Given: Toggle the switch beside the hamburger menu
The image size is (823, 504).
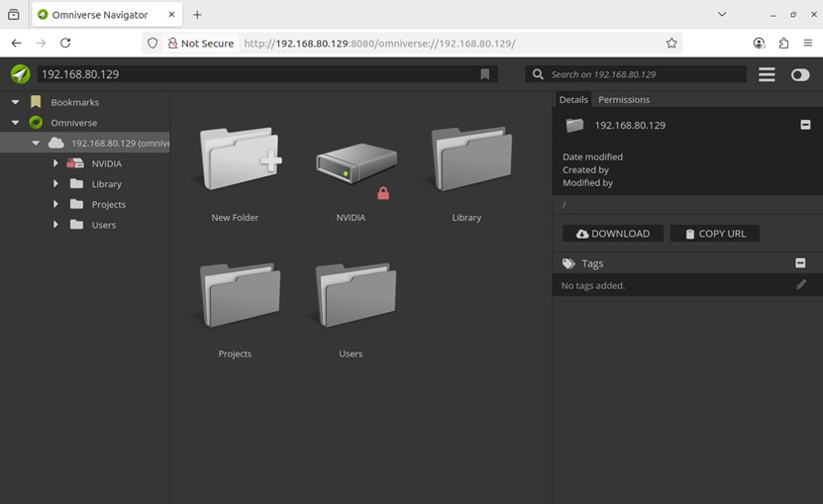Looking at the screenshot, I should pyautogui.click(x=800, y=74).
